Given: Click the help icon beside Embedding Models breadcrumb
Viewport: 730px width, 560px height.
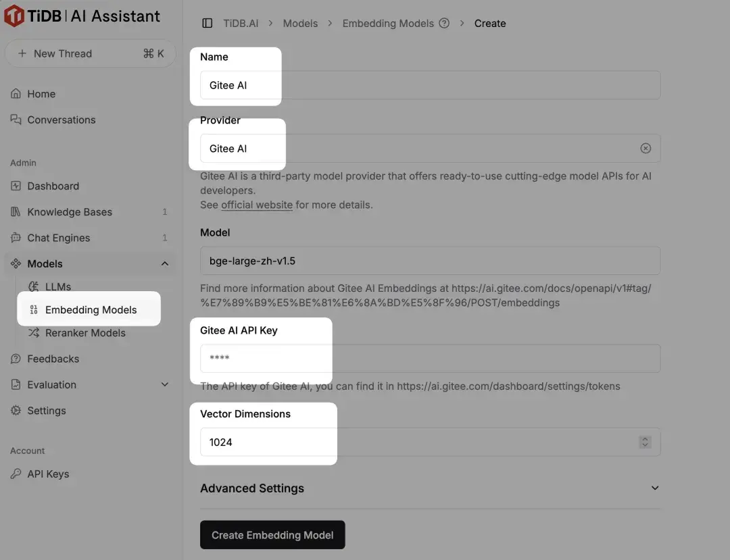Looking at the screenshot, I should click(x=444, y=23).
